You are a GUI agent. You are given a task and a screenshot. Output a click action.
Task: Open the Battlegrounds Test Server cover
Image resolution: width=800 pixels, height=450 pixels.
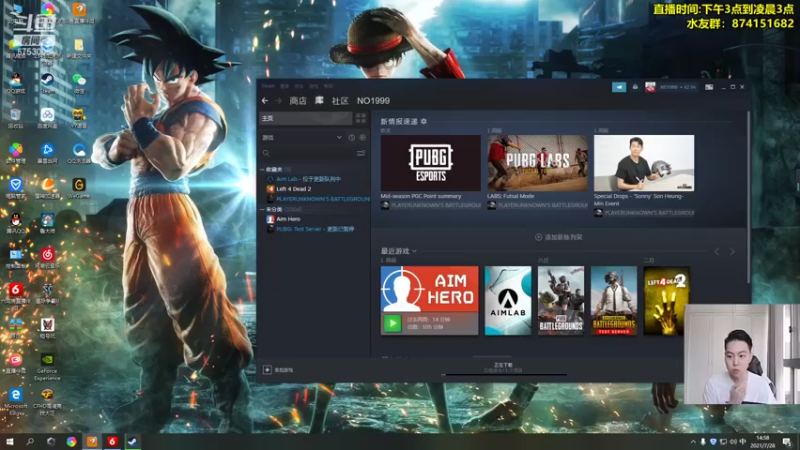[x=614, y=301]
